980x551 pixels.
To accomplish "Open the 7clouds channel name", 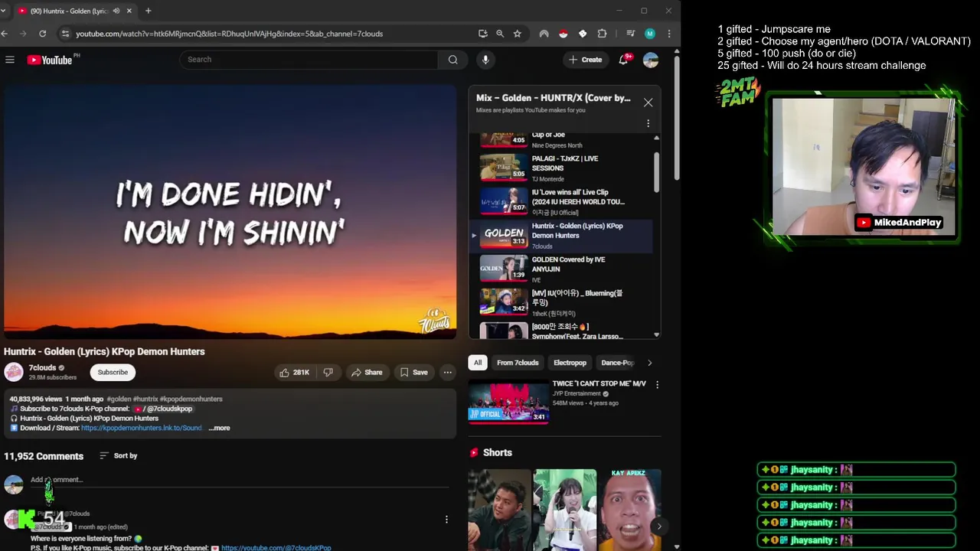I will coord(42,368).
